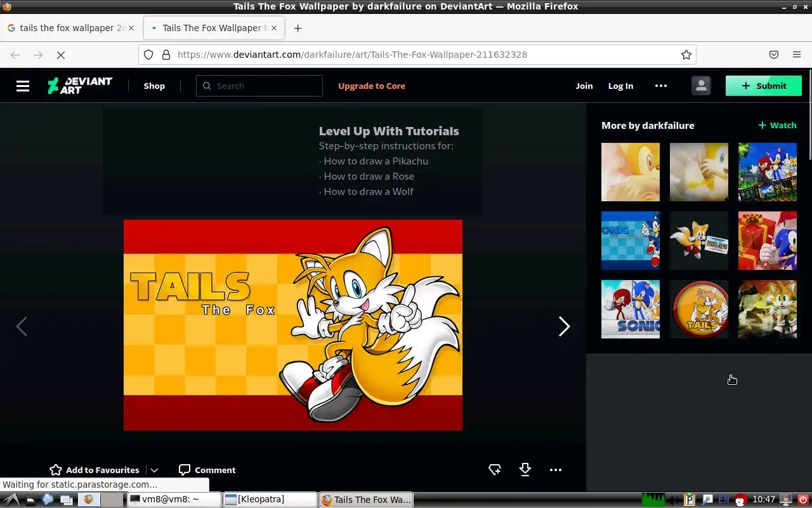Click the Firefox stop loading button
Screen dimensions: 812x508
coord(61,55)
